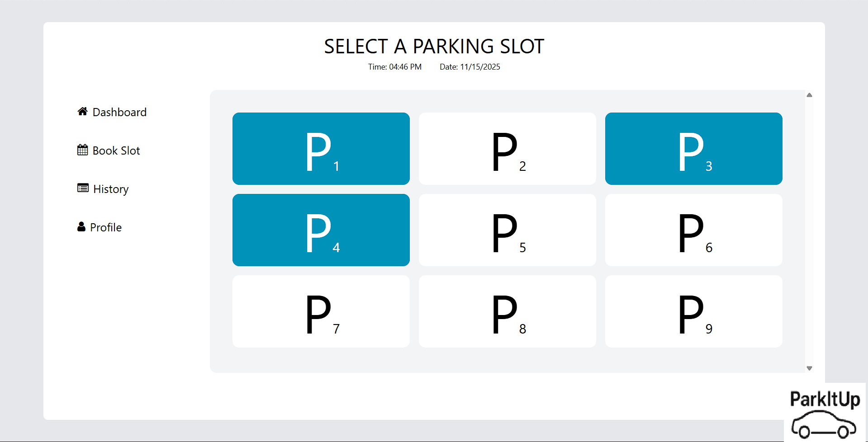
Task: Click the calendar icon next to Book Slot
Action: coord(82,150)
